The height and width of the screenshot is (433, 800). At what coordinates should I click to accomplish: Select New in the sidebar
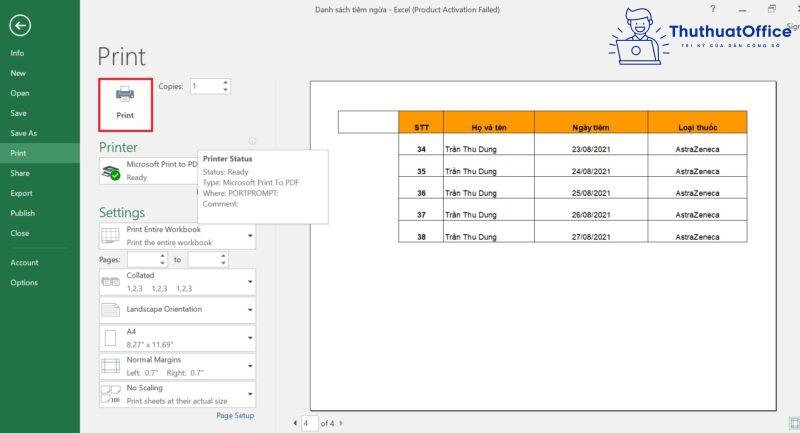[x=18, y=73]
